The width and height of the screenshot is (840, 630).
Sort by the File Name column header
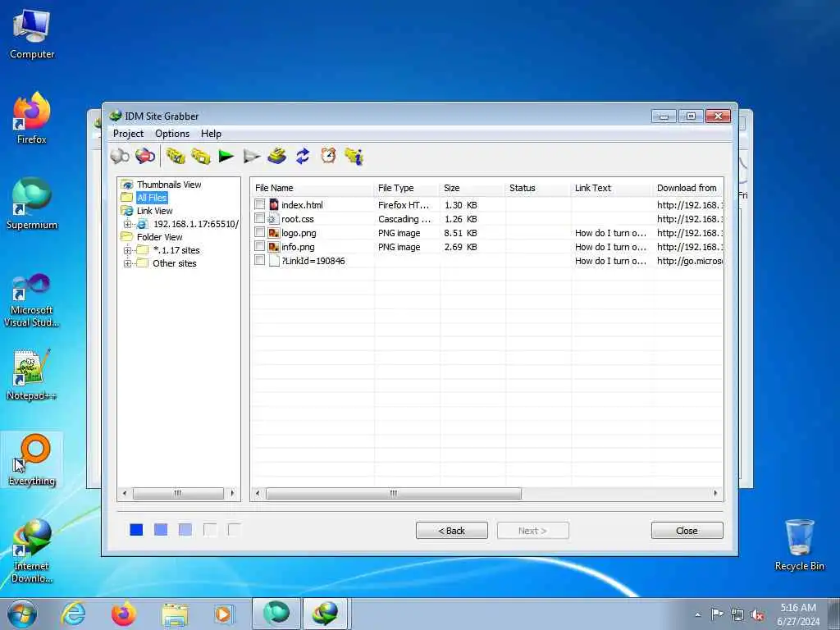tap(313, 188)
